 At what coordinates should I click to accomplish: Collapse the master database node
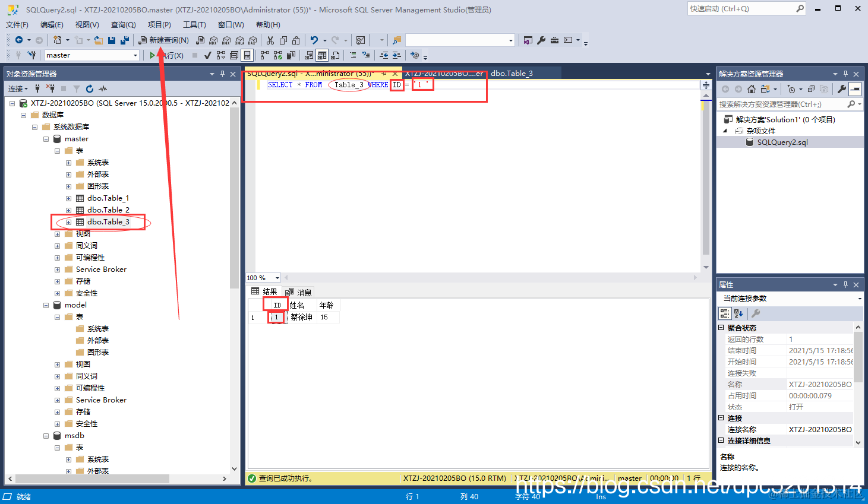tap(46, 139)
